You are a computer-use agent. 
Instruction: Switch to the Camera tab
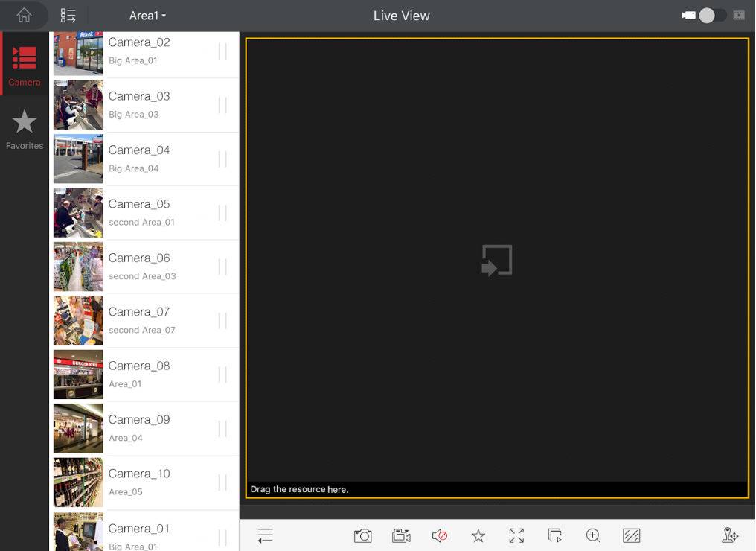(x=25, y=64)
